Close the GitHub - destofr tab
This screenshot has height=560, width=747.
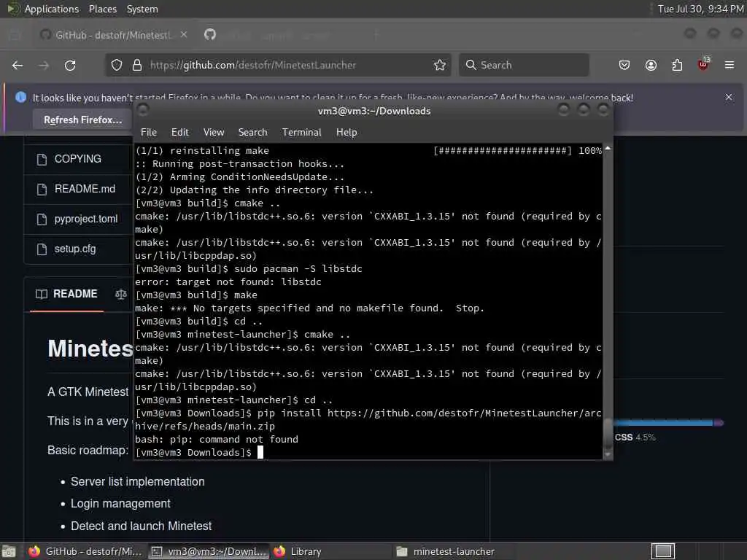[184, 35]
